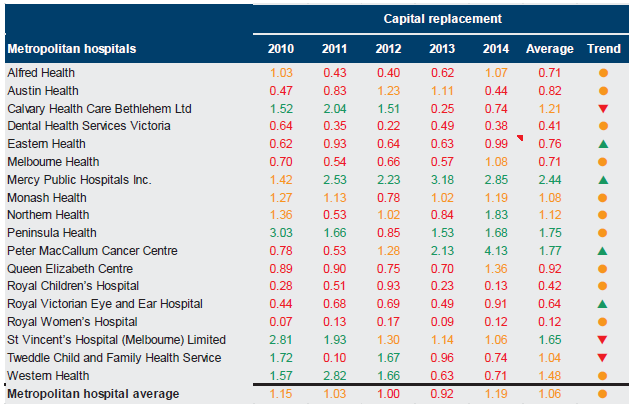Select the Melbourne Health row label
The width and height of the screenshot is (629, 408).
(53, 162)
